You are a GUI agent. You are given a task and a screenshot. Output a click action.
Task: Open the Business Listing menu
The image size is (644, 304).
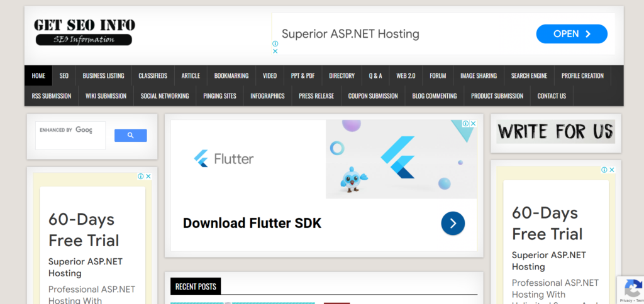click(x=104, y=75)
